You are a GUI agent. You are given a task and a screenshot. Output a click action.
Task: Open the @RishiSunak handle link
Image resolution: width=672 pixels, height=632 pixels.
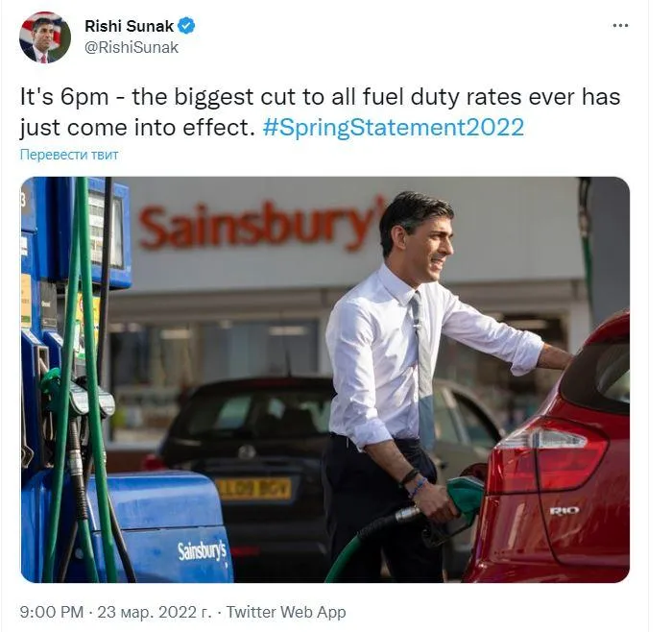click(x=132, y=47)
